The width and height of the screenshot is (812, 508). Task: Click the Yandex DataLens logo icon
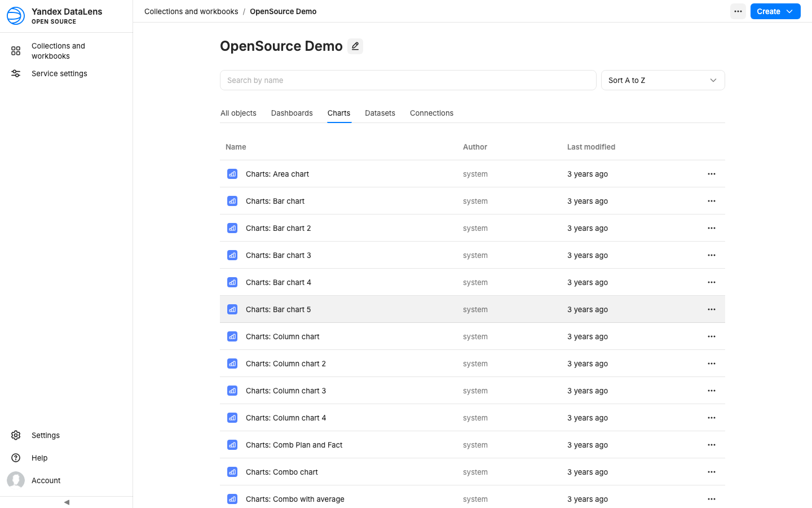click(16, 16)
